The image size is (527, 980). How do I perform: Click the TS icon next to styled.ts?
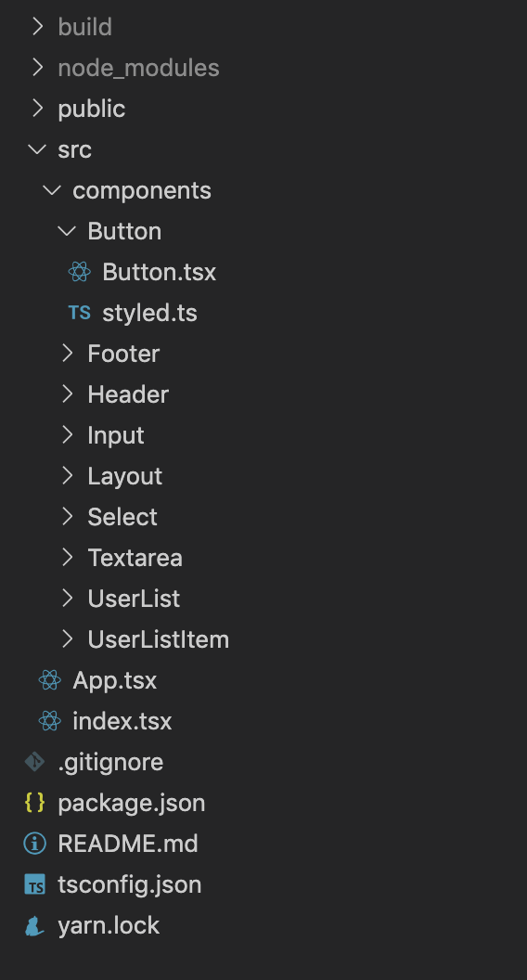tap(80, 313)
